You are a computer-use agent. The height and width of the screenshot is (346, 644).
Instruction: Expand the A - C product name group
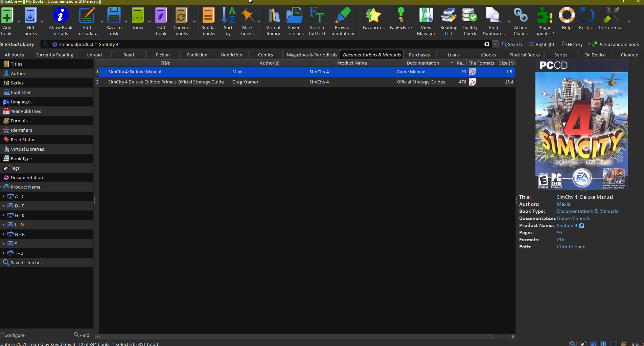pos(3,196)
